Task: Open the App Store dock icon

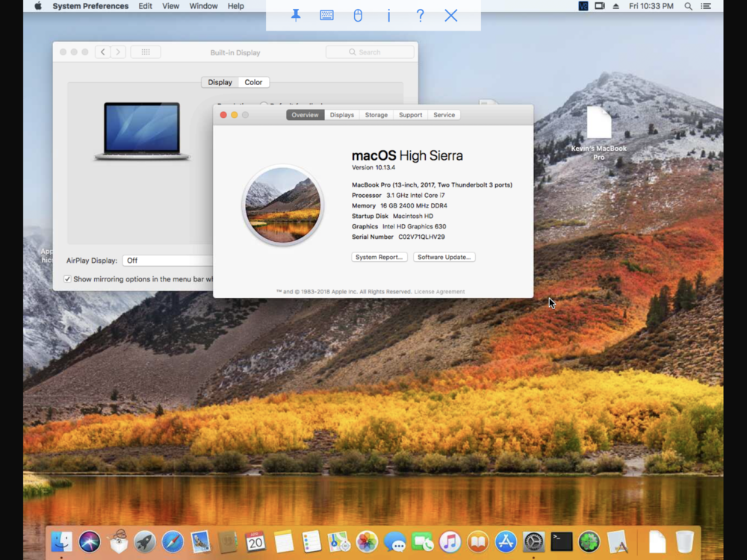Action: 506,542
